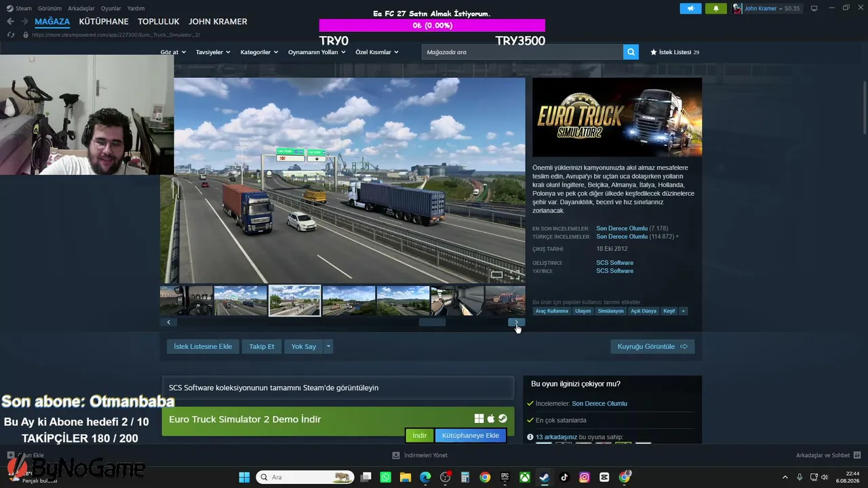Open Instagram from the taskbar
Viewport: 868px width, 488px height.
585,477
